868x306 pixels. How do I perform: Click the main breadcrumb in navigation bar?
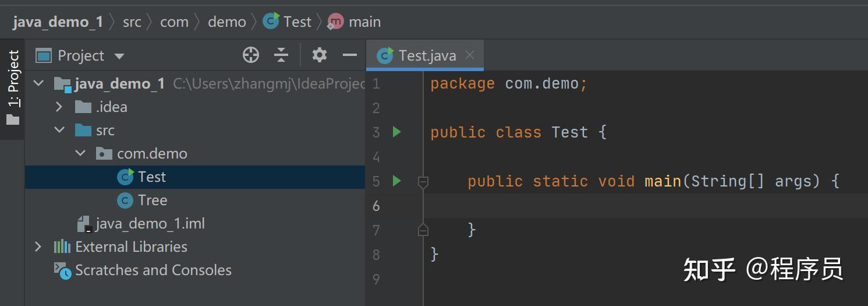click(364, 22)
